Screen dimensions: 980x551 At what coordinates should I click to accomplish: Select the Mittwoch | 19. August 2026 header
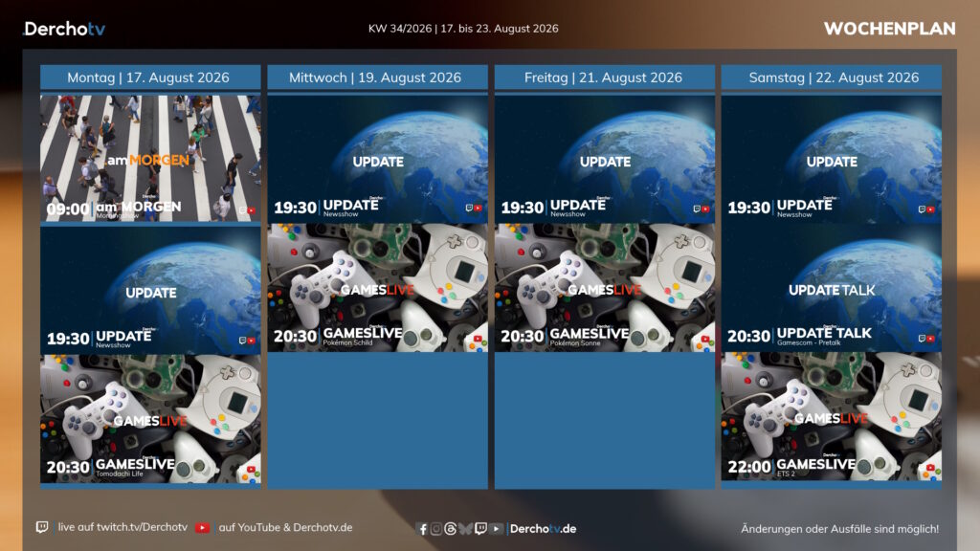tap(377, 77)
